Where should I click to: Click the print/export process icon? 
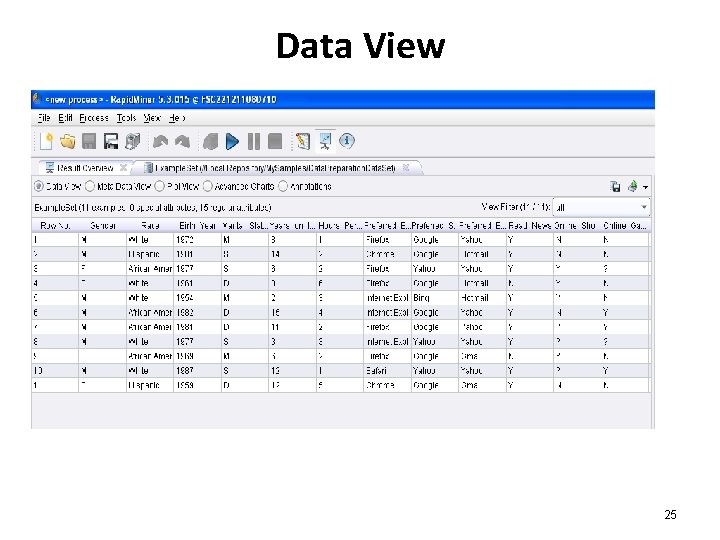click(x=133, y=141)
